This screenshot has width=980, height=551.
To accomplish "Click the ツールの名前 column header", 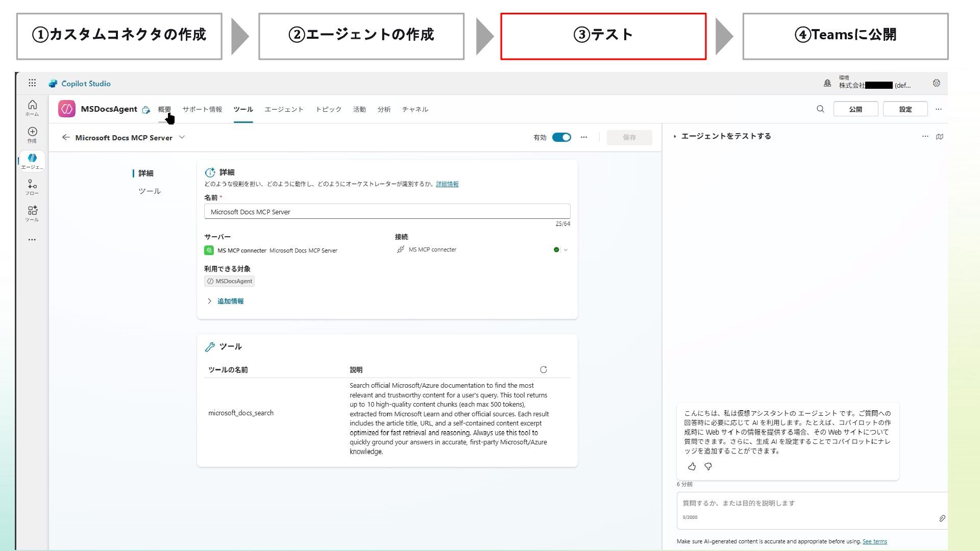I will [x=228, y=370].
